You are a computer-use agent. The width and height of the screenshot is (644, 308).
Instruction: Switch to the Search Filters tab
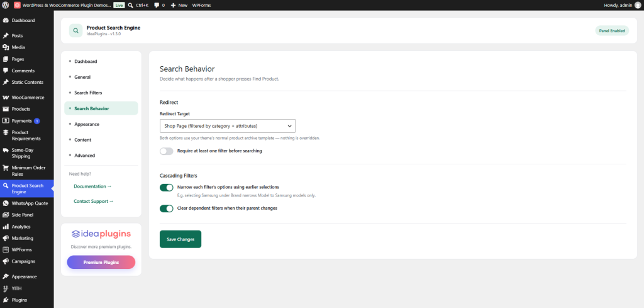[101, 93]
